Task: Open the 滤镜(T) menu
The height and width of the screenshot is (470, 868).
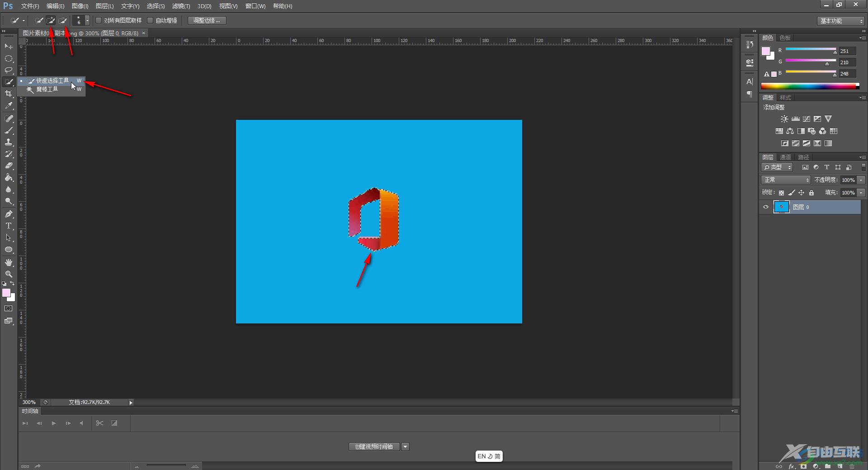Action: pyautogui.click(x=181, y=6)
